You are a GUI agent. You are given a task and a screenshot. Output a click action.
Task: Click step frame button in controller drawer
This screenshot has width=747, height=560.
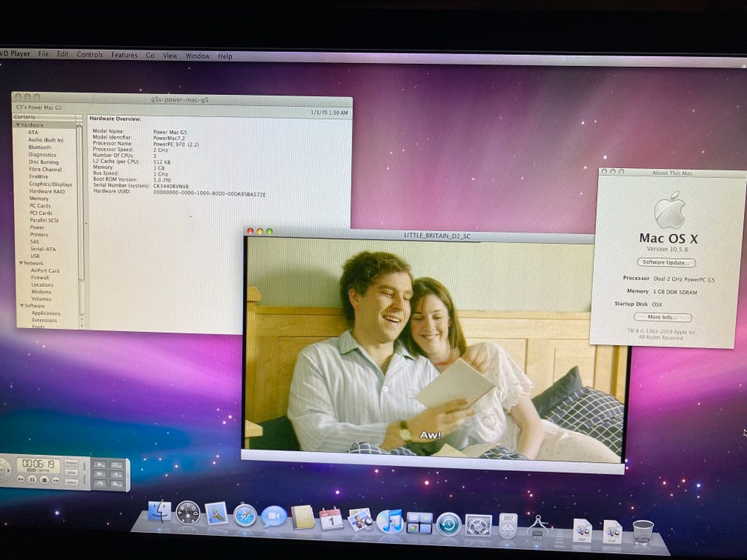pyautogui.click(x=100, y=474)
